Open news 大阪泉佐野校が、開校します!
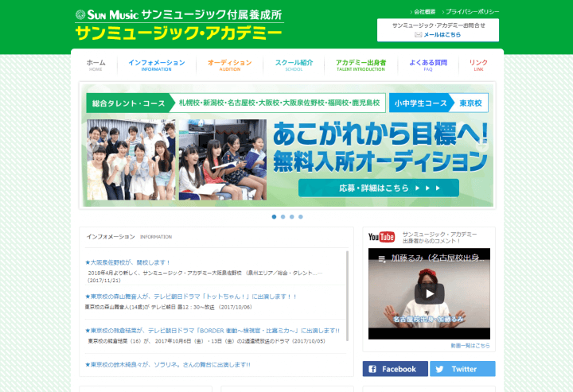 point(127,262)
